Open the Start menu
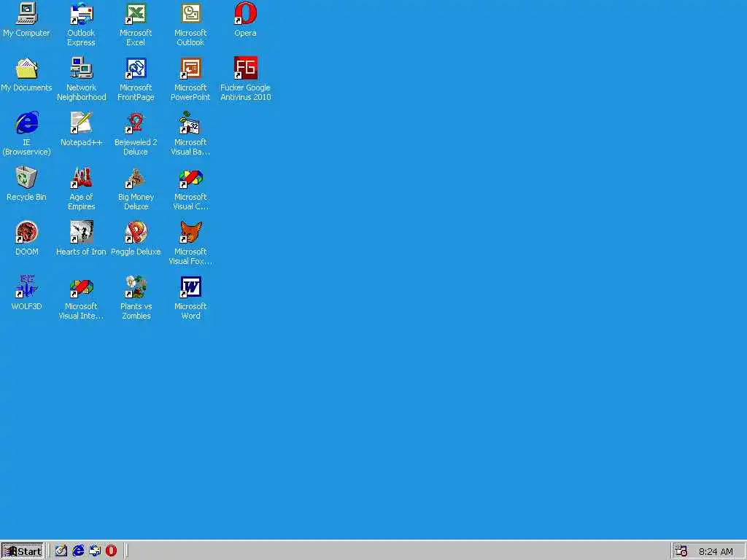Screen dimensions: 747x560 coord(23,551)
